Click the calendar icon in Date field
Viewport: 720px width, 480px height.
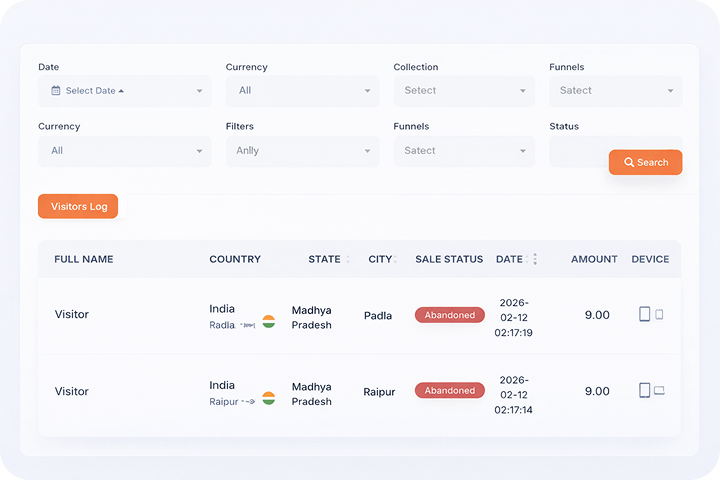pos(56,91)
